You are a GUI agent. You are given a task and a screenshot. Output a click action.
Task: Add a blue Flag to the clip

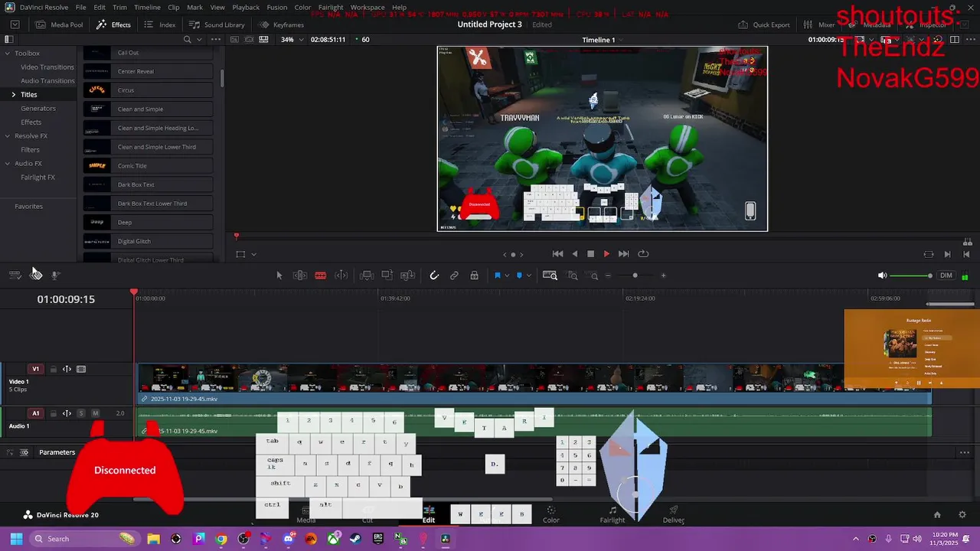coord(497,275)
